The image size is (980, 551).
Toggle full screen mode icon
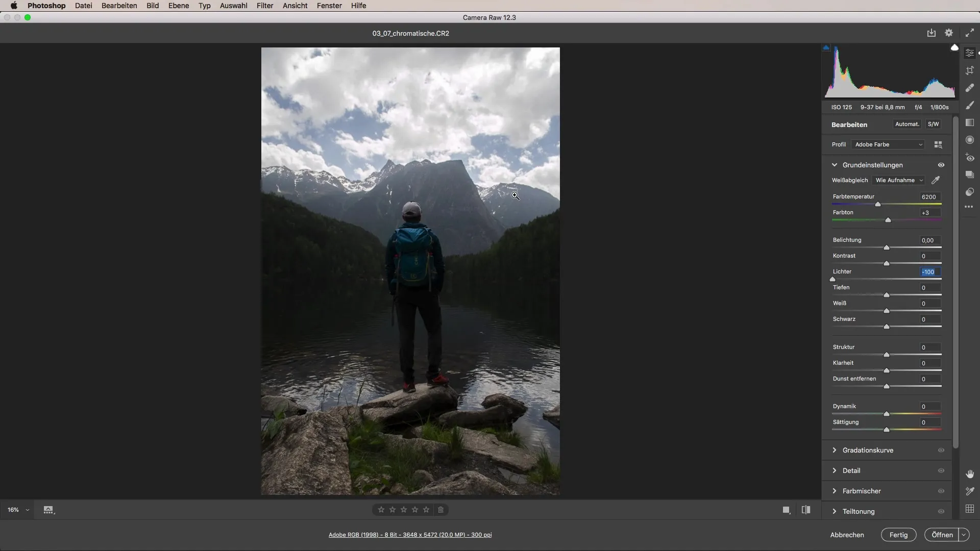[x=970, y=33]
